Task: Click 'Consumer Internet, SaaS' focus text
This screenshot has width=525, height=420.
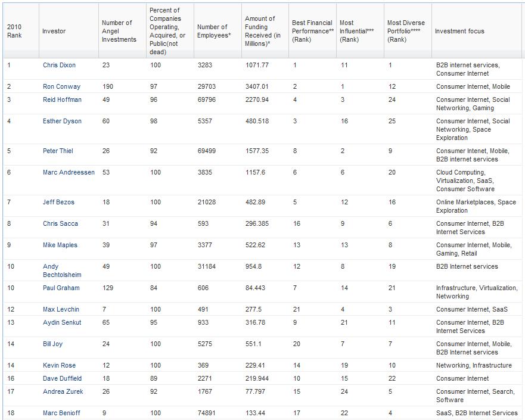Action: [x=472, y=309]
